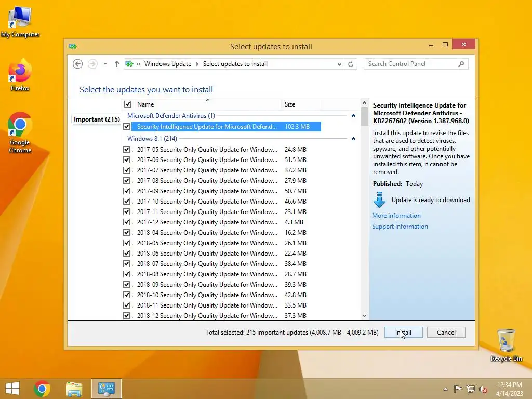This screenshot has height=399, width=532.
Task: Uncheck the 2017-08 Security Only update
Action: [x=127, y=180]
